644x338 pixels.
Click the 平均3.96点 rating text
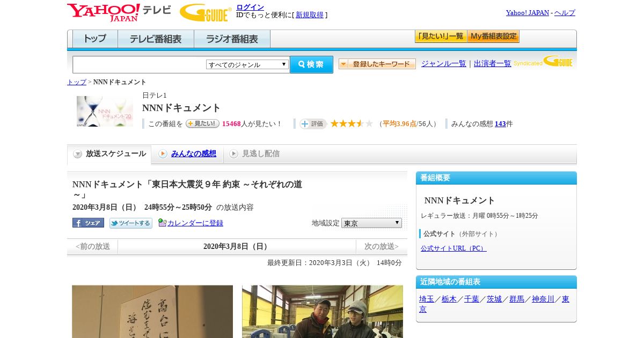[x=399, y=124]
